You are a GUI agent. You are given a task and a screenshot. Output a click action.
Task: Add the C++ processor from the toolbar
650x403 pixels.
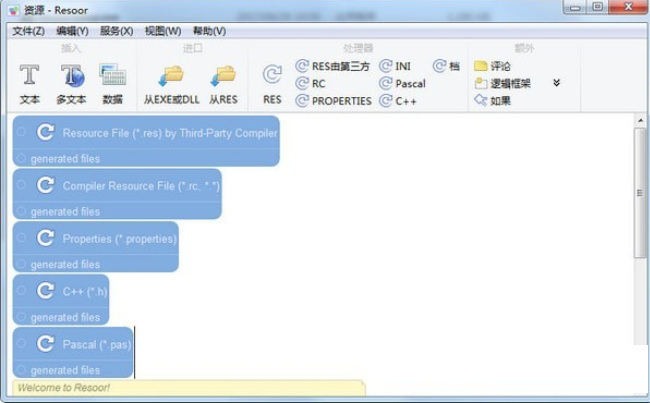(x=398, y=101)
